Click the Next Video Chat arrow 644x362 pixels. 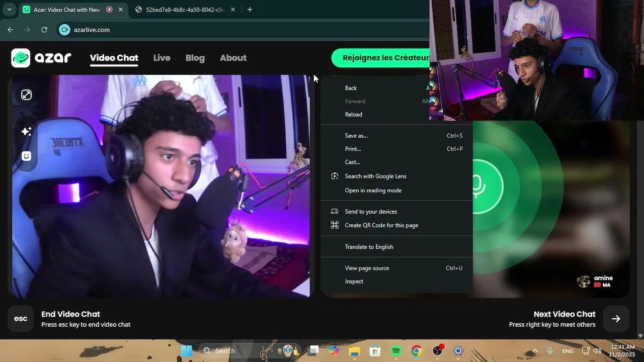tap(616, 319)
